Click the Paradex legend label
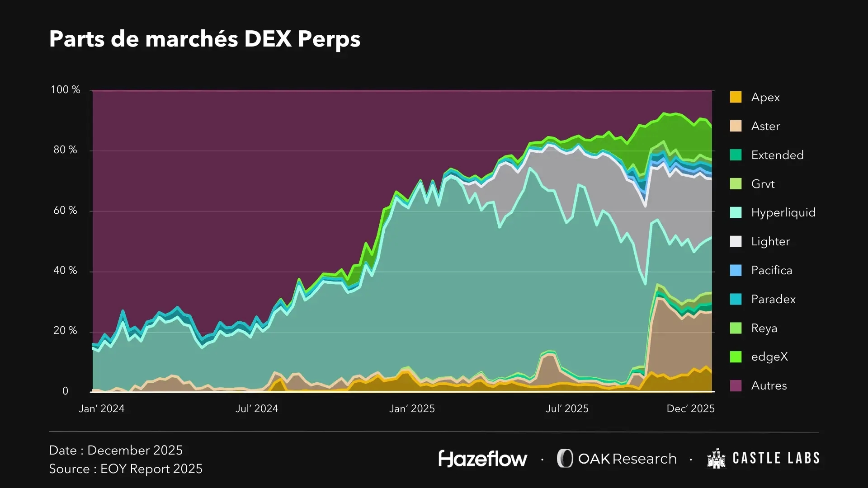Image resolution: width=868 pixels, height=488 pixels. tap(773, 299)
